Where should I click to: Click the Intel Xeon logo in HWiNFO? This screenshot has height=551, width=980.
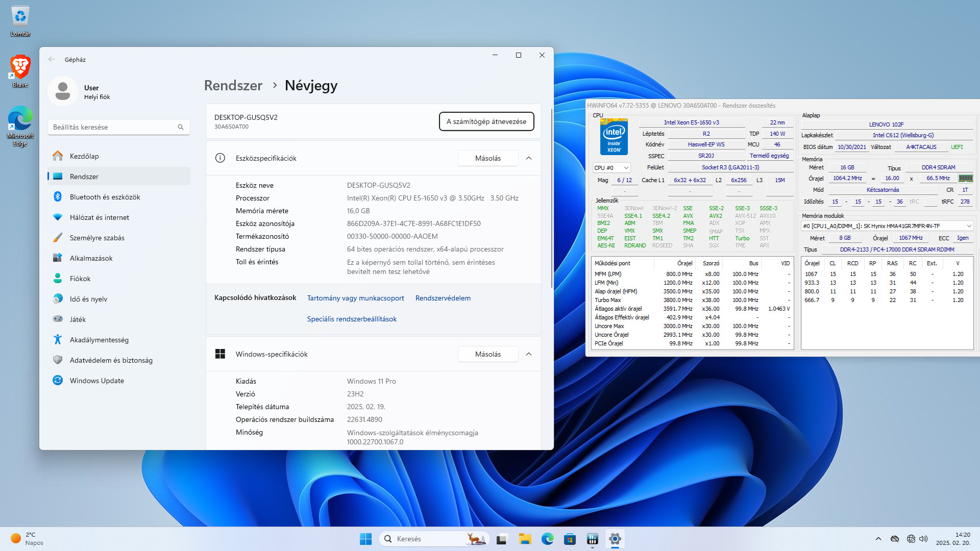coord(614,137)
